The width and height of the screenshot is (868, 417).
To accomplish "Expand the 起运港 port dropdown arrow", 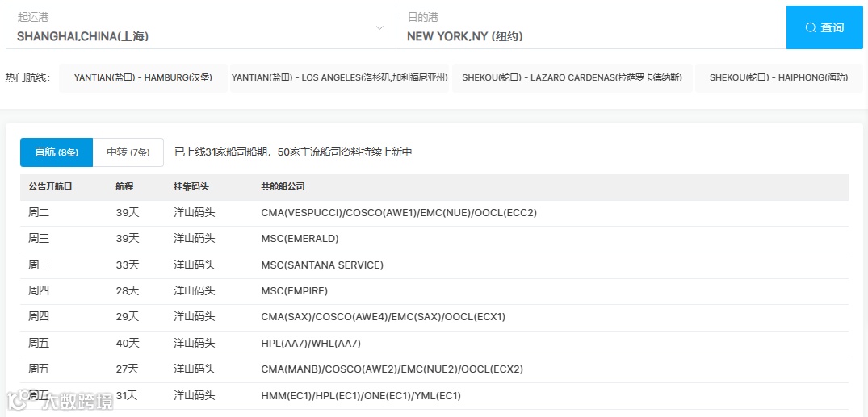I will click(379, 27).
